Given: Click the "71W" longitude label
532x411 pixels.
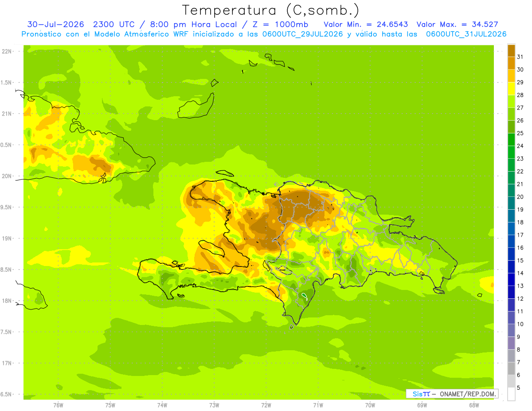Looking at the screenshot, I should tap(318, 405).
